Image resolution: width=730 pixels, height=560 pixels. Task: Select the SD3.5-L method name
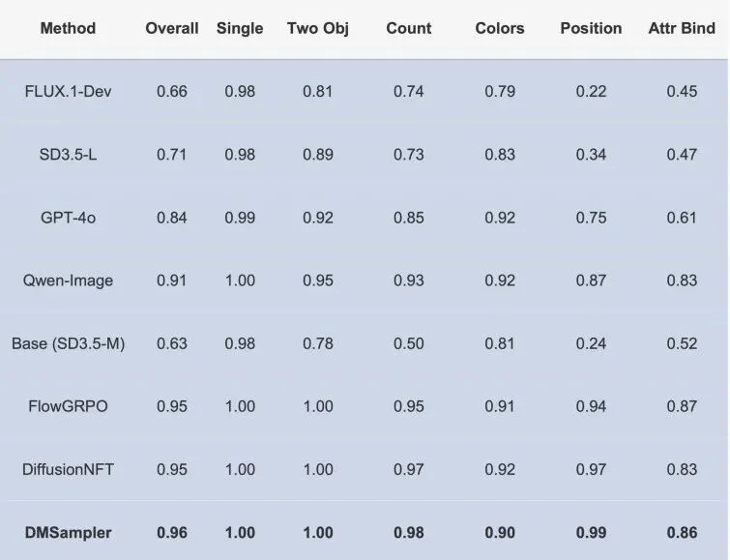pyautogui.click(x=68, y=154)
